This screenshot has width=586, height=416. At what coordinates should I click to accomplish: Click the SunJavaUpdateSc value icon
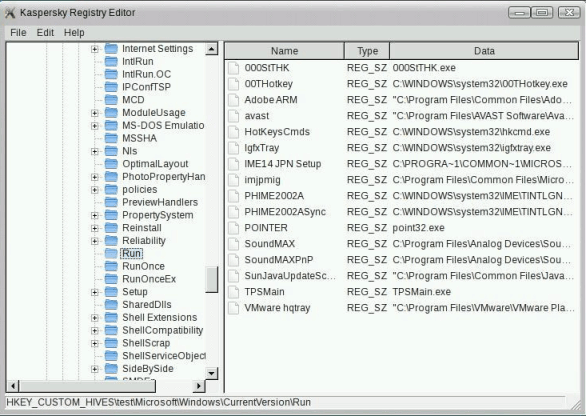[234, 276]
